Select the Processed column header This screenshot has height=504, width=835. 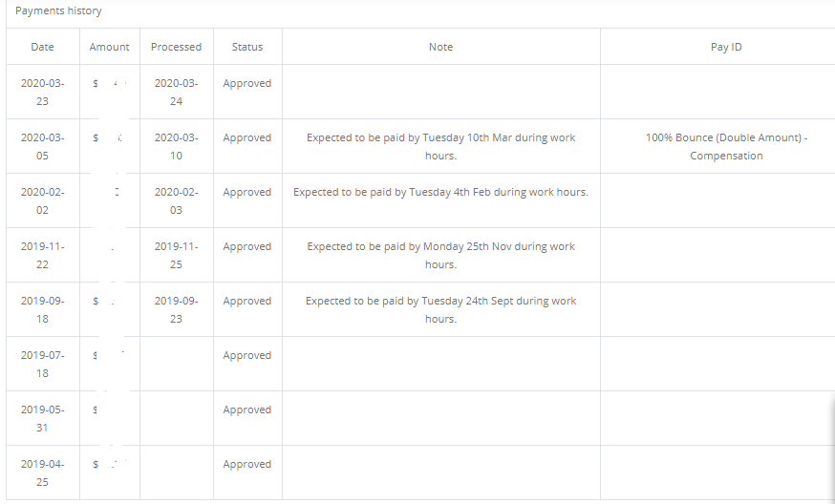point(176,47)
